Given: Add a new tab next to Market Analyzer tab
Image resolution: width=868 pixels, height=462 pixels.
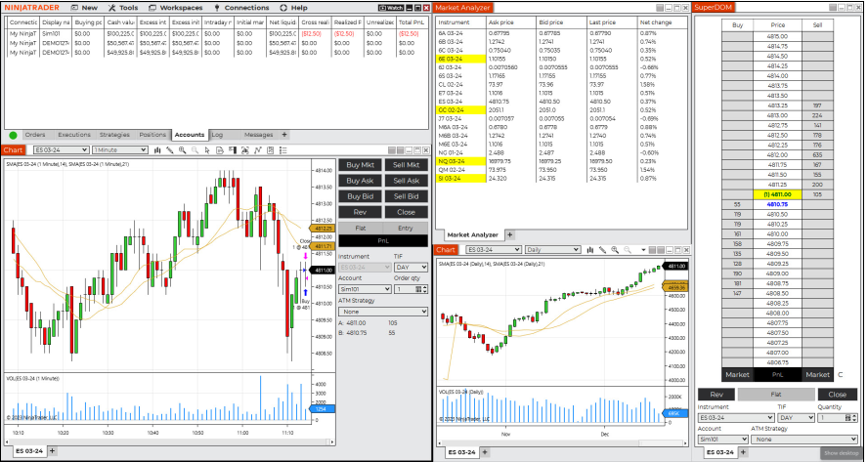Looking at the screenshot, I should click(x=510, y=234).
